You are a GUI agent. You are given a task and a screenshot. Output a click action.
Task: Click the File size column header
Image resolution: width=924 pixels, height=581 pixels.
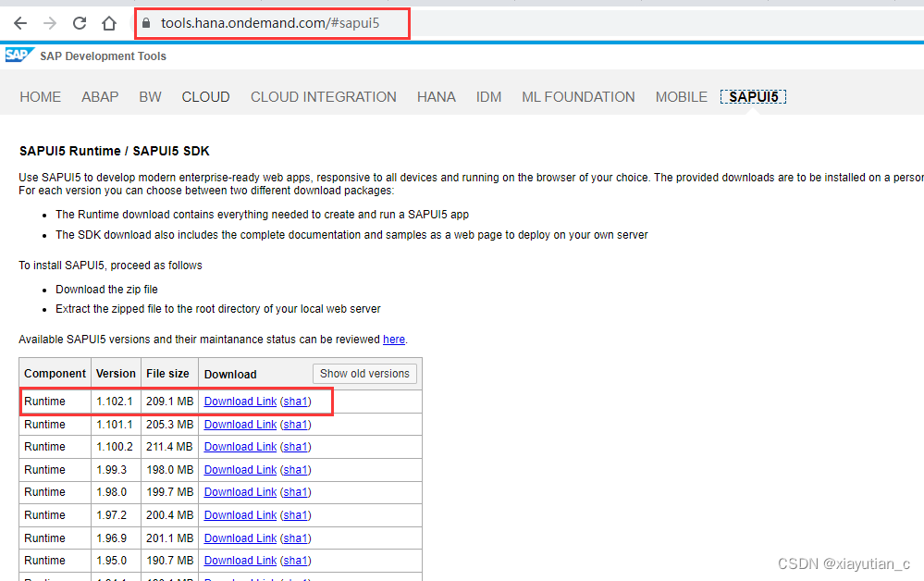[x=168, y=374]
